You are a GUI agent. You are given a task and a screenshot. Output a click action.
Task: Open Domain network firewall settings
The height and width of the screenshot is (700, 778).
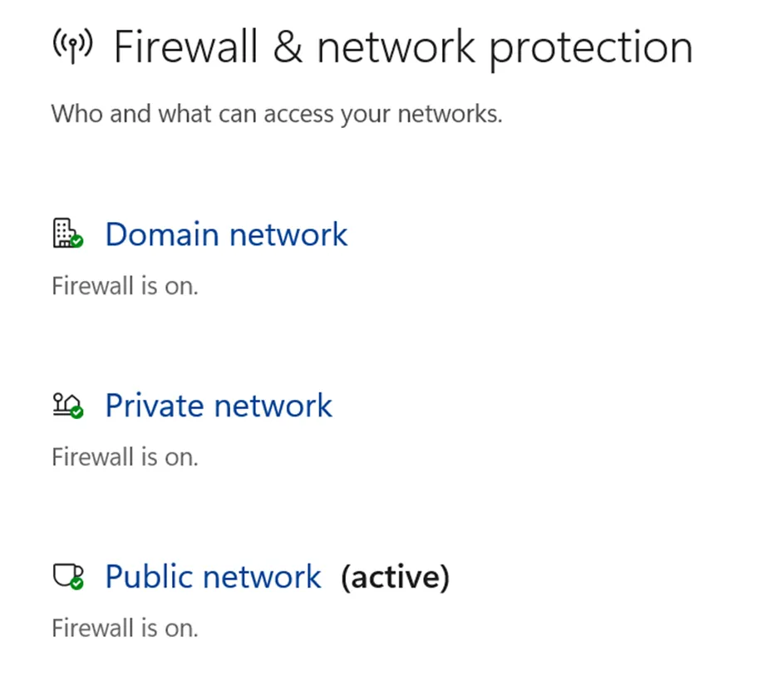point(226,234)
